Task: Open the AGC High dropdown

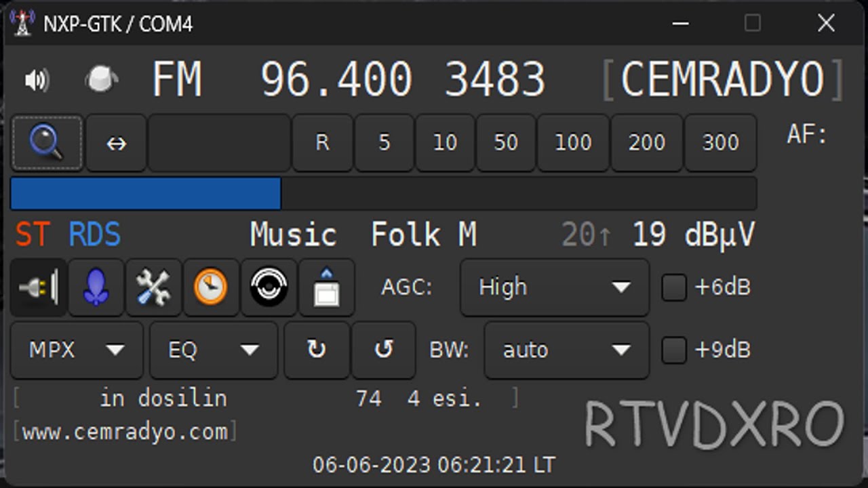Action: coord(554,287)
